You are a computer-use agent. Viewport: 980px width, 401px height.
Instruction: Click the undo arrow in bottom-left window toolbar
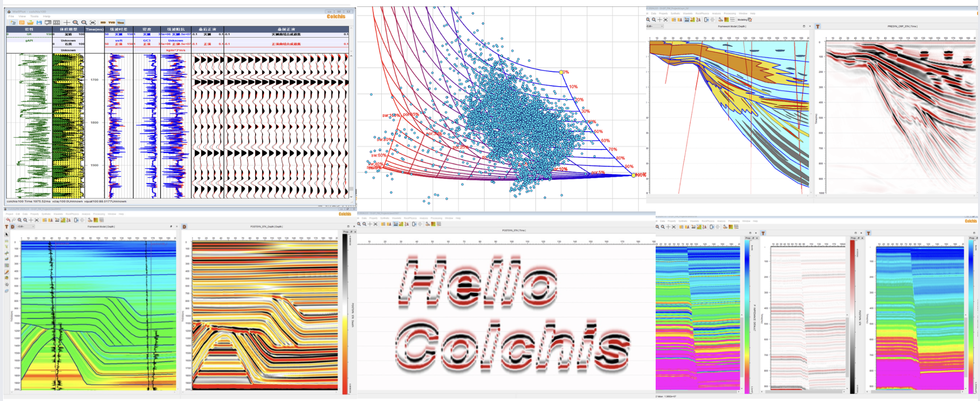point(8,220)
